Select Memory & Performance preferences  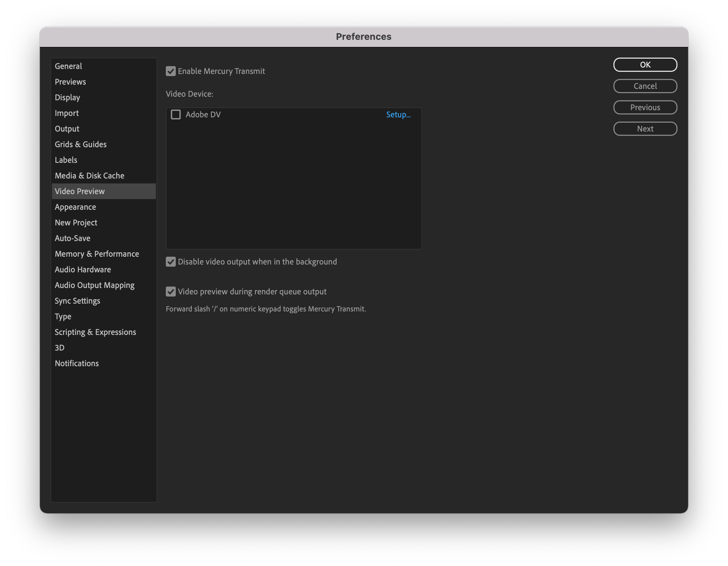(x=97, y=253)
